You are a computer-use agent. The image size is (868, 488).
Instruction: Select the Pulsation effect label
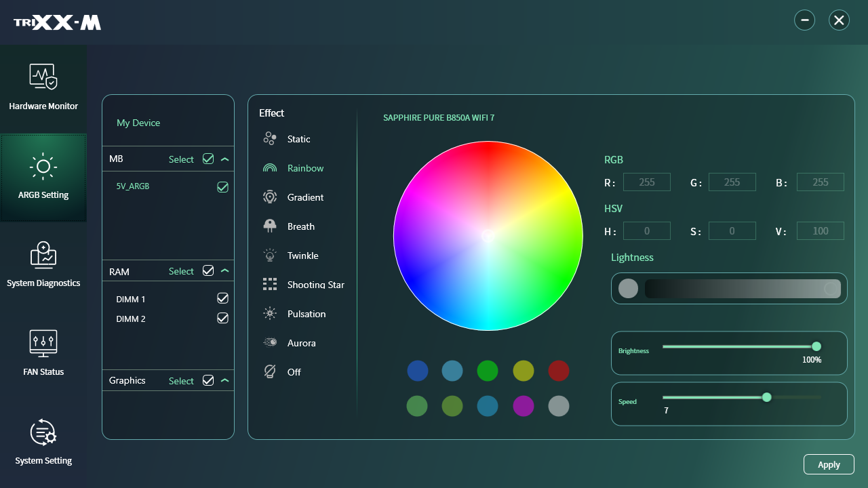307,314
